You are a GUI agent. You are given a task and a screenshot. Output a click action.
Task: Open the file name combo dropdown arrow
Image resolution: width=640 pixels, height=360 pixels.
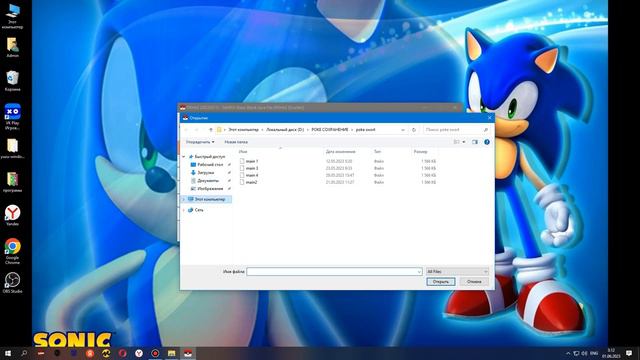(419, 272)
